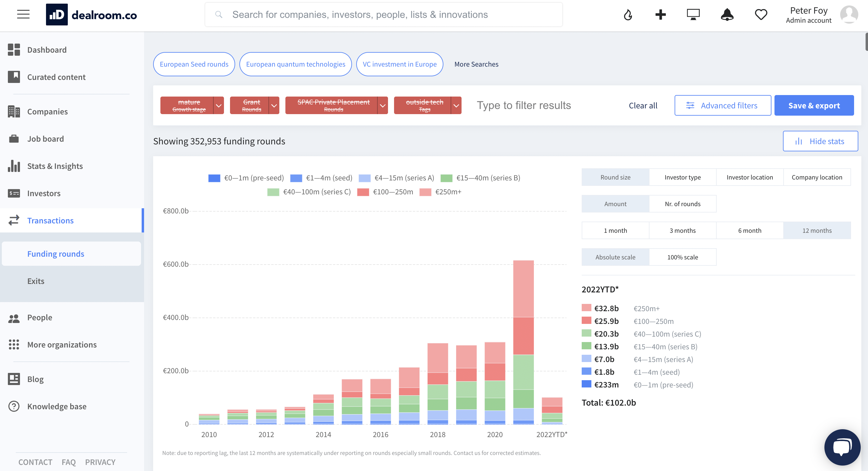Image resolution: width=868 pixels, height=471 pixels.
Task: Open the chat support bubble
Action: pos(842,447)
